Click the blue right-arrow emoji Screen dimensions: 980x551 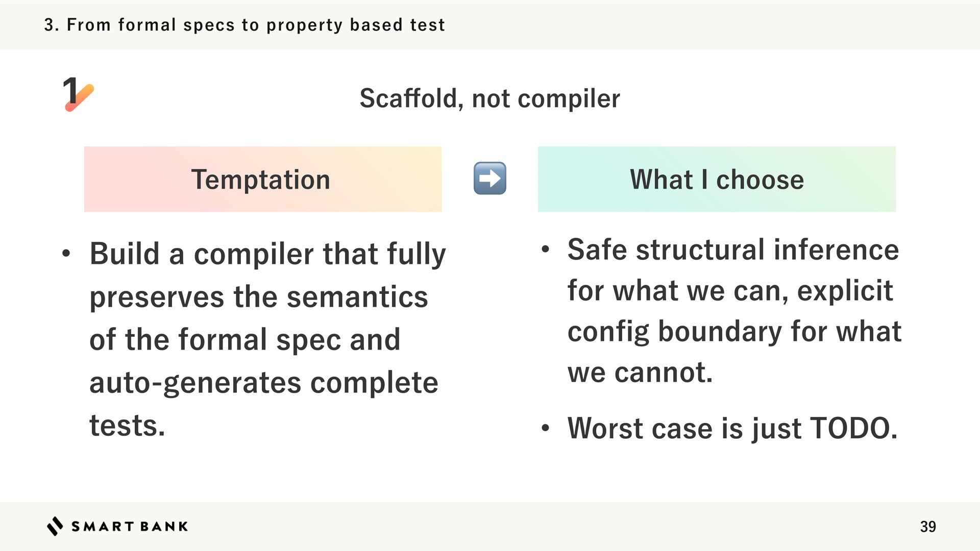coord(489,179)
